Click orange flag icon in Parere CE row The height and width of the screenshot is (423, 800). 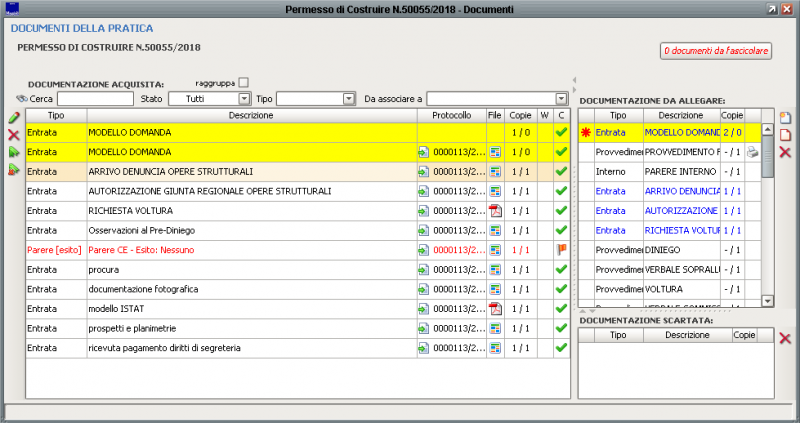[x=561, y=250]
